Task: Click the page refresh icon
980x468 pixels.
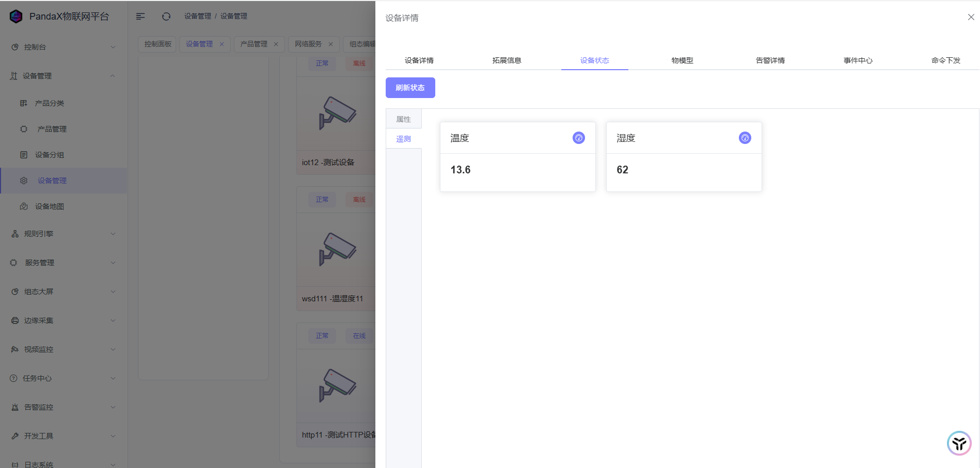Action: click(x=166, y=17)
